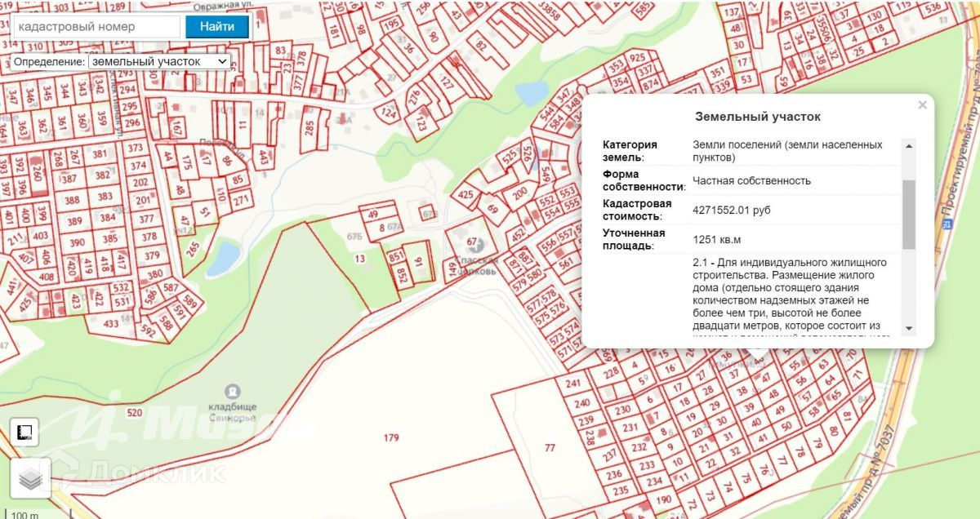Image resolution: width=980 pixels, height=519 pixels.
Task: Select land parcel 271 on map
Action: coord(240,199)
